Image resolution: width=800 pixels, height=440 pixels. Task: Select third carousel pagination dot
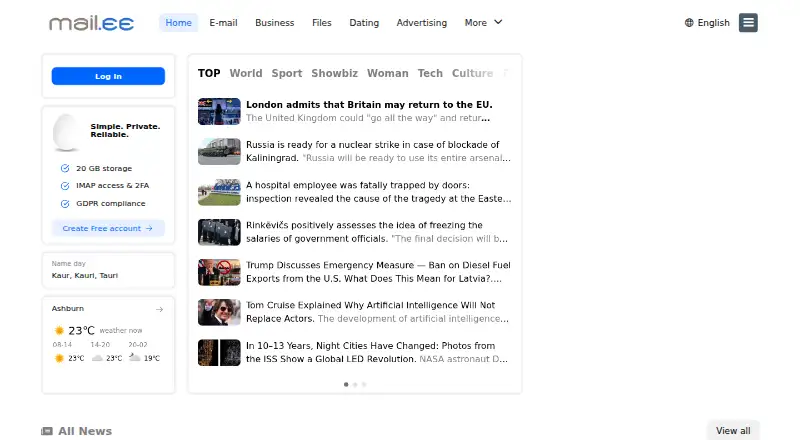click(364, 384)
